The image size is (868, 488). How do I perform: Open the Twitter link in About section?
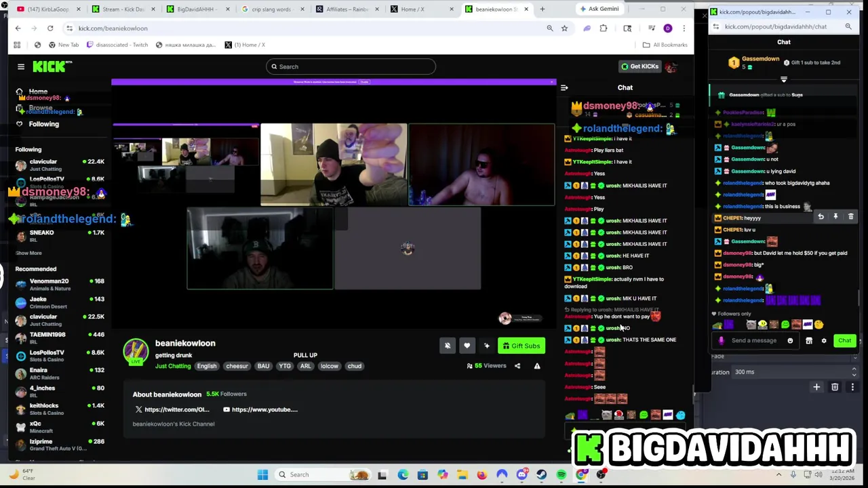(172, 409)
